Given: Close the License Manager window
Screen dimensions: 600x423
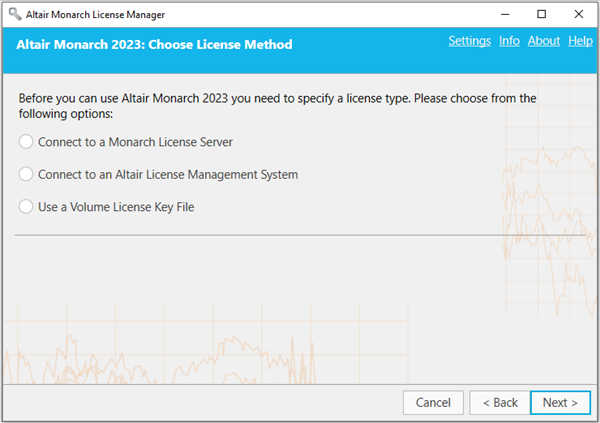Looking at the screenshot, I should coord(579,14).
